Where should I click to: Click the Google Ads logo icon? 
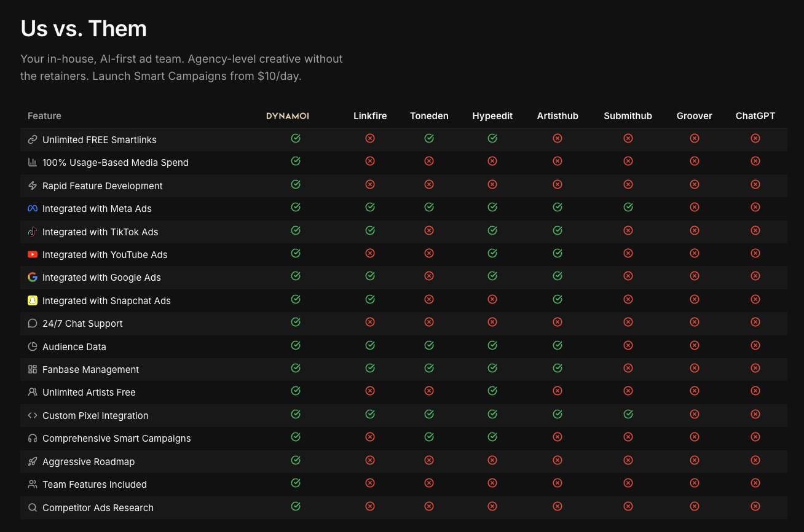pyautogui.click(x=32, y=277)
